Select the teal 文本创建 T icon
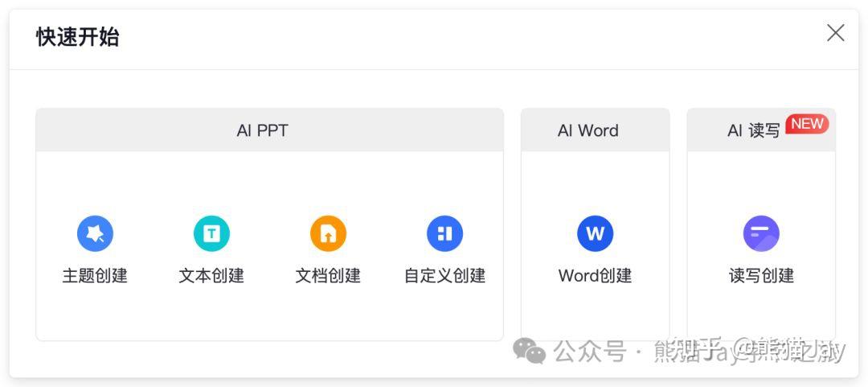Viewport: 868px width, 387px height. click(x=211, y=233)
